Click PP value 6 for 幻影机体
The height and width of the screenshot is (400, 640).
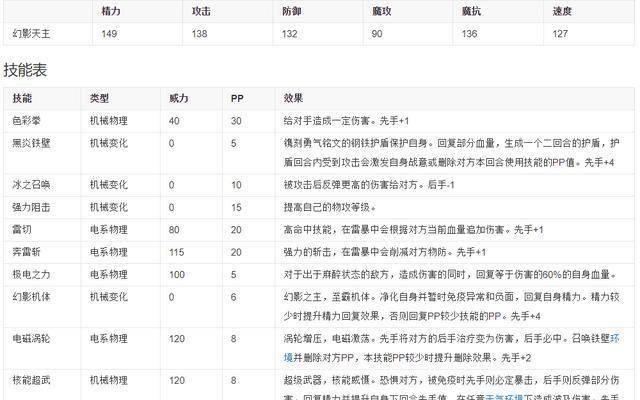pyautogui.click(x=233, y=297)
